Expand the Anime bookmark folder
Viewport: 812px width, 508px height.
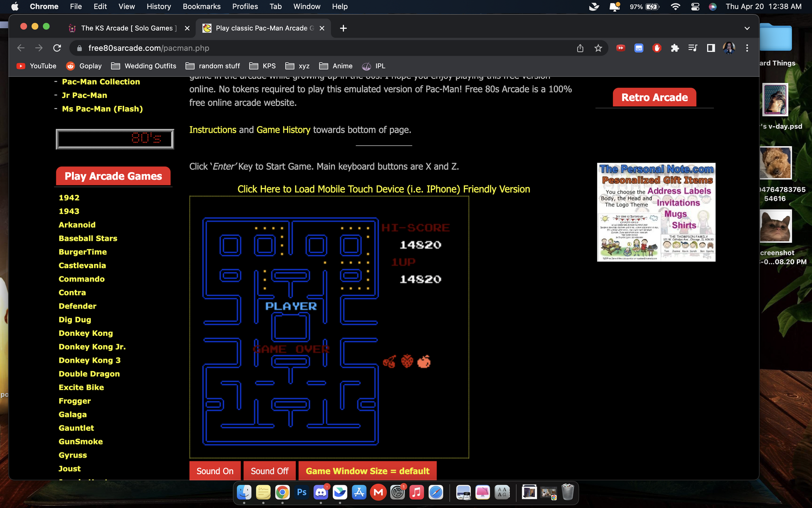click(336, 66)
